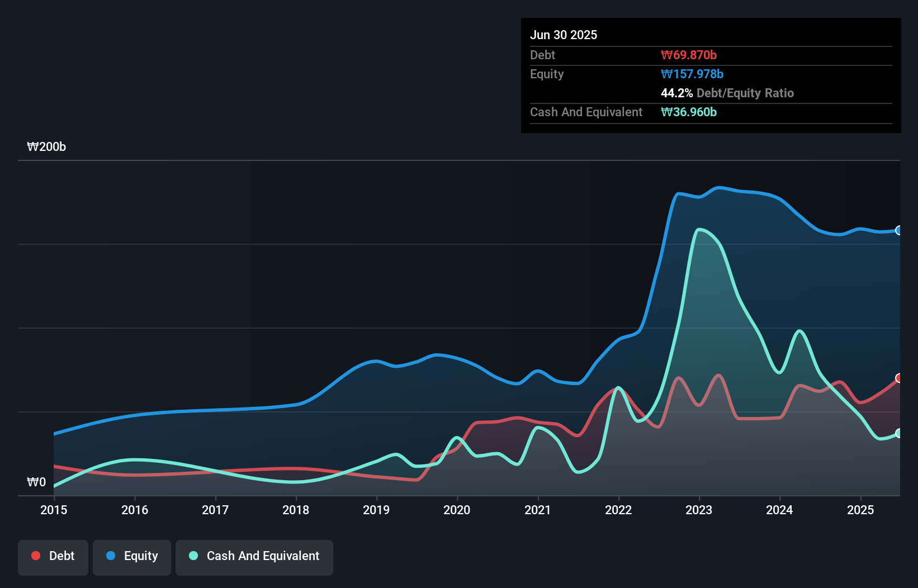Click the teal Cash And Equivalent legend dot
This screenshot has height=588, width=918.
[193, 556]
